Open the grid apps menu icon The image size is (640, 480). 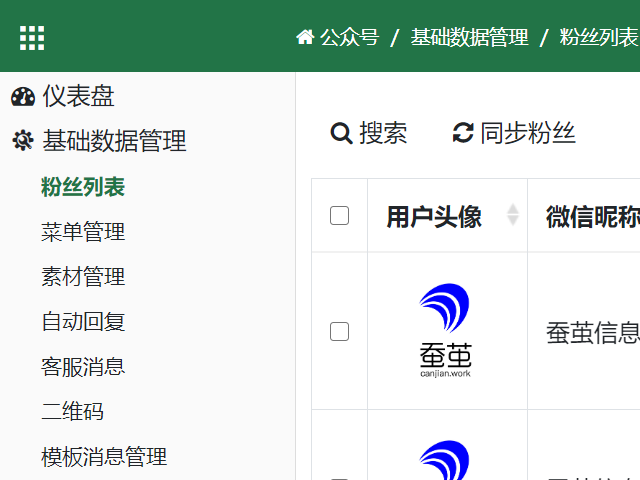[x=32, y=38]
